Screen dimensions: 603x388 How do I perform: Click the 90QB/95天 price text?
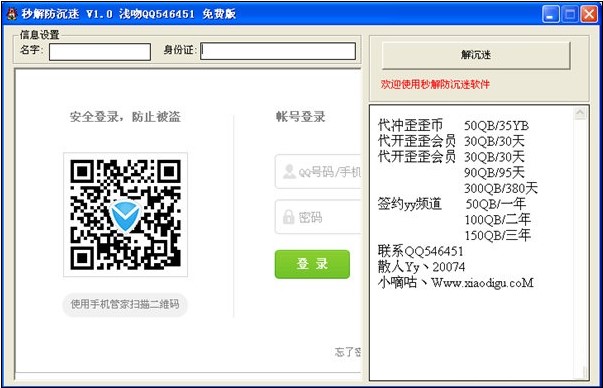(x=494, y=172)
